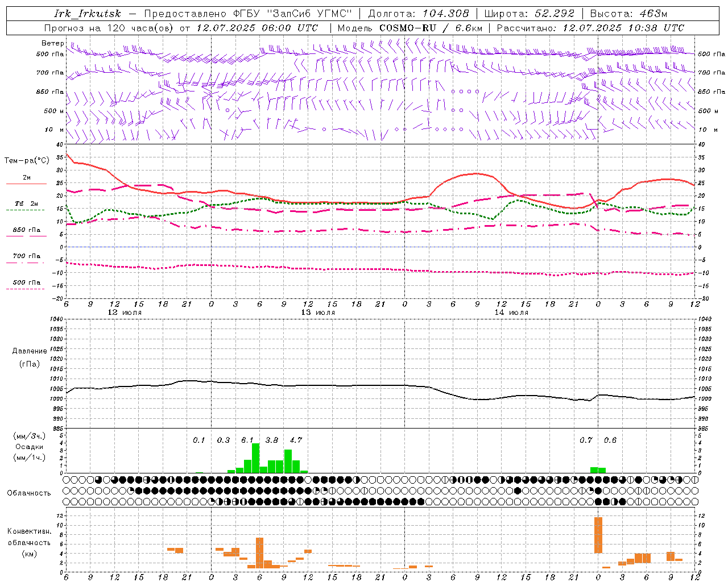Click the Широта: 52.292 value
The width and height of the screenshot is (728, 582).
coord(530,14)
